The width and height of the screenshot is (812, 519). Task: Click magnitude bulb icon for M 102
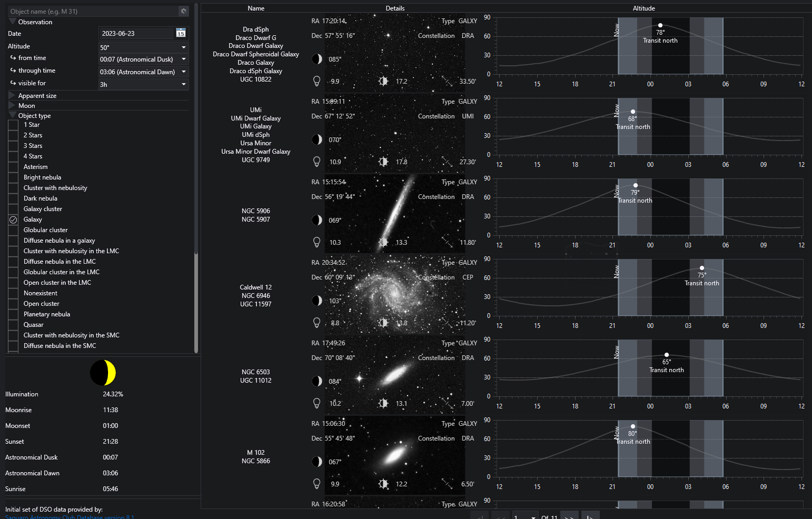[x=317, y=484]
